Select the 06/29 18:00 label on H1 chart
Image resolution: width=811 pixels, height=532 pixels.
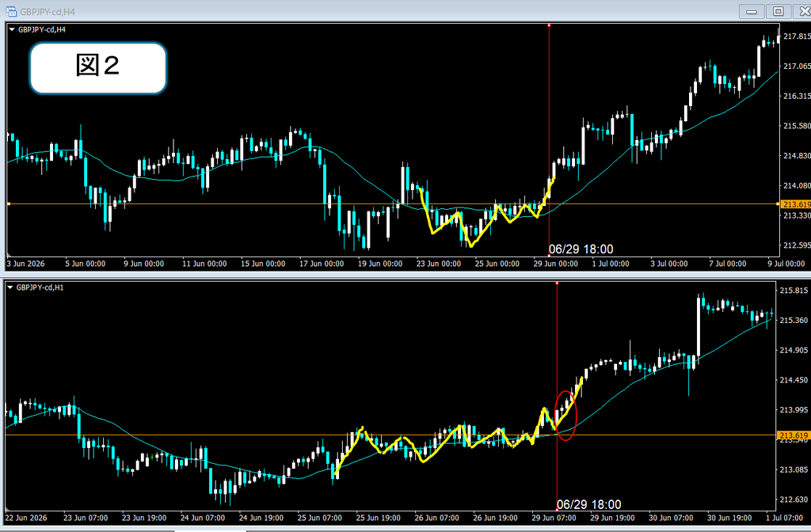click(x=588, y=504)
